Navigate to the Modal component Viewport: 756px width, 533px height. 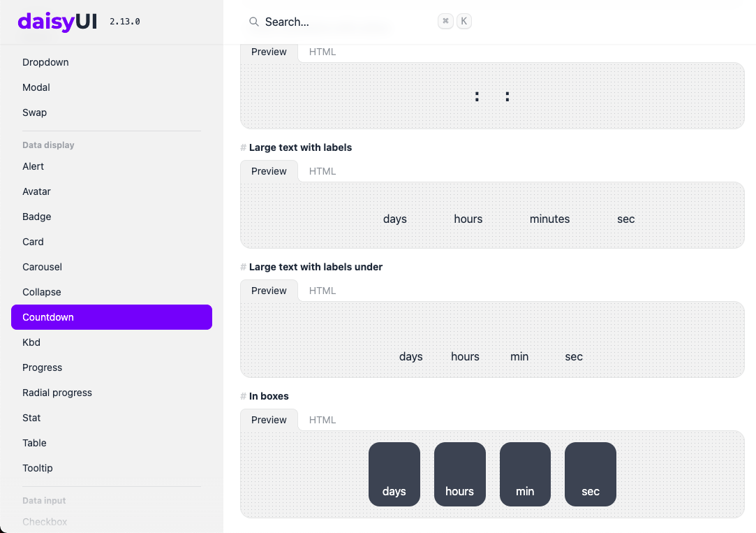click(36, 87)
